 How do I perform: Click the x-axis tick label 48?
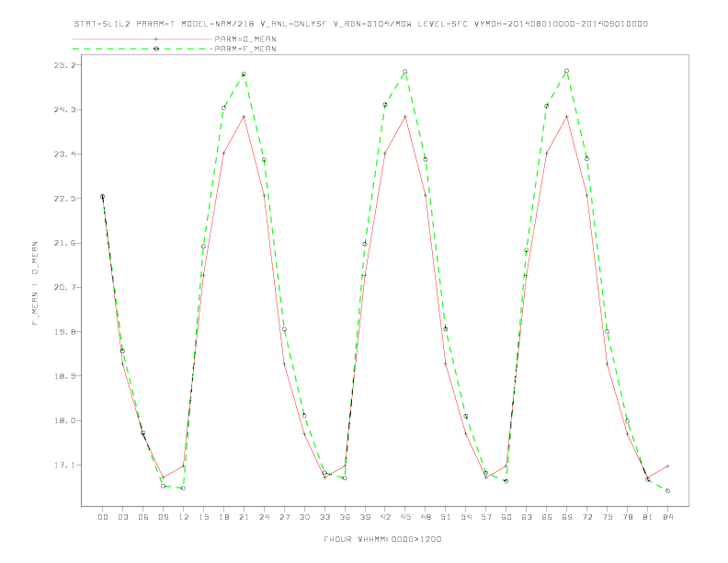[x=426, y=517]
